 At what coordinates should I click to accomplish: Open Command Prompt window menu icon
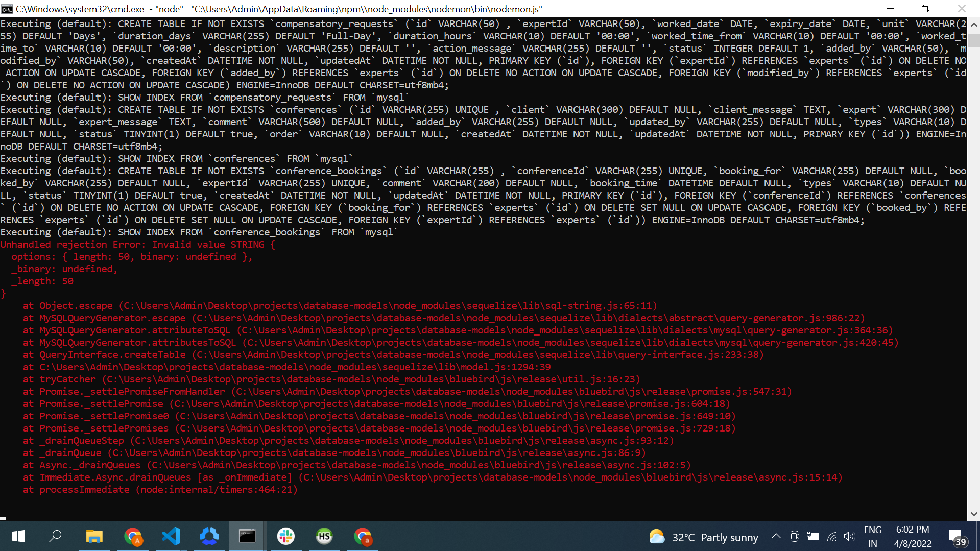[7, 9]
